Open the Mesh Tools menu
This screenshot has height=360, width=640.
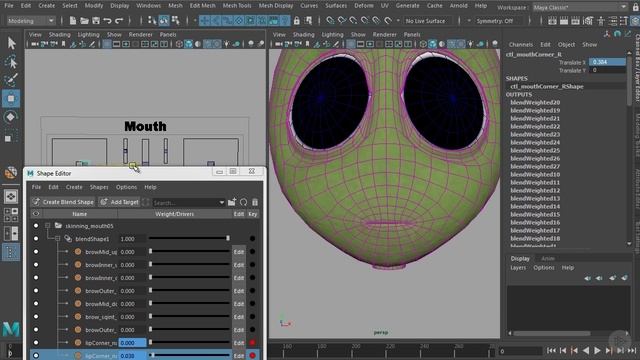237,6
